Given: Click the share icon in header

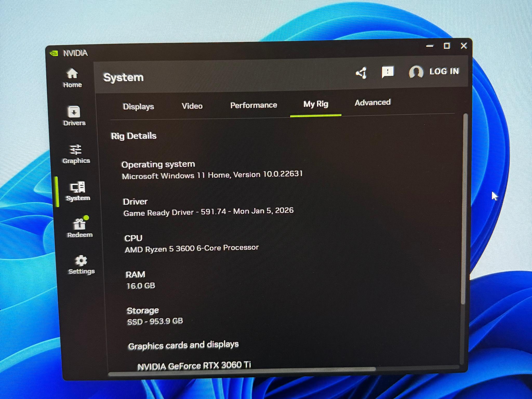Looking at the screenshot, I should 361,73.
